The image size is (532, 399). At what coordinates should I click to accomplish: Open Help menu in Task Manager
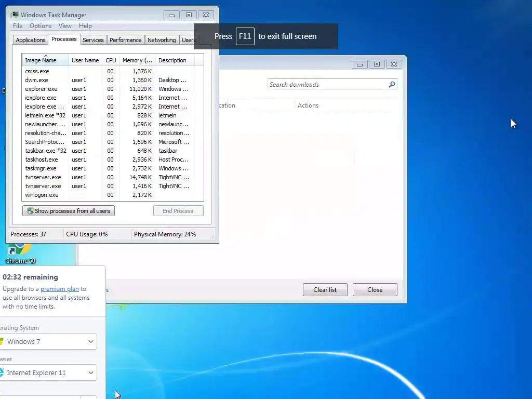(85, 26)
